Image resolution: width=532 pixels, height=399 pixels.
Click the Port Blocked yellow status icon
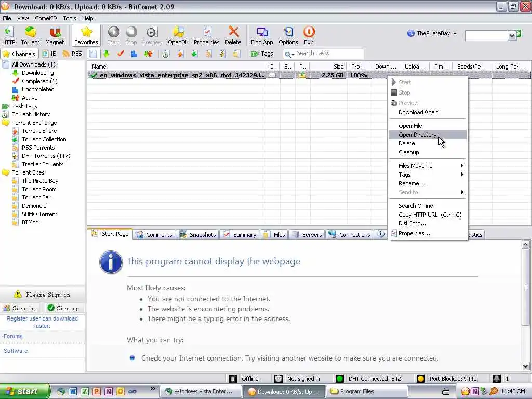[x=421, y=379]
